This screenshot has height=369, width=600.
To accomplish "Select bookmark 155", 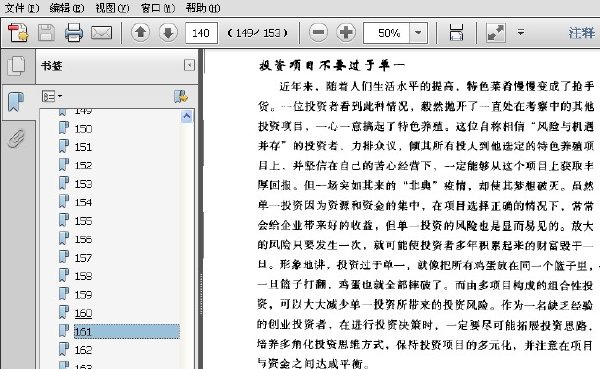I will click(x=83, y=221).
